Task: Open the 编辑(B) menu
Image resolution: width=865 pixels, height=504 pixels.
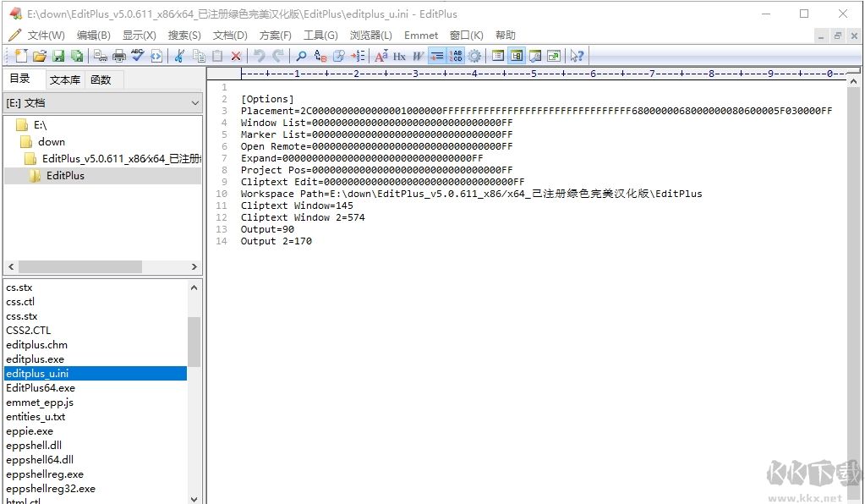Action: click(x=94, y=36)
